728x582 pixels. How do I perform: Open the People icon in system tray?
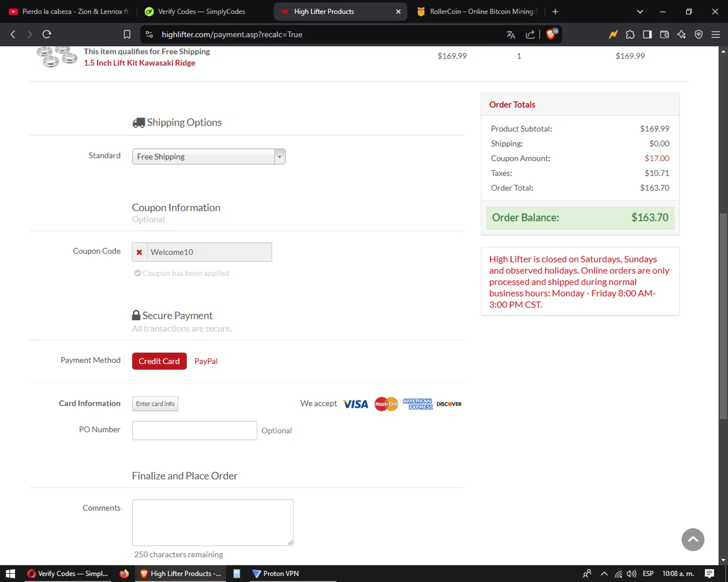pyautogui.click(x=587, y=574)
